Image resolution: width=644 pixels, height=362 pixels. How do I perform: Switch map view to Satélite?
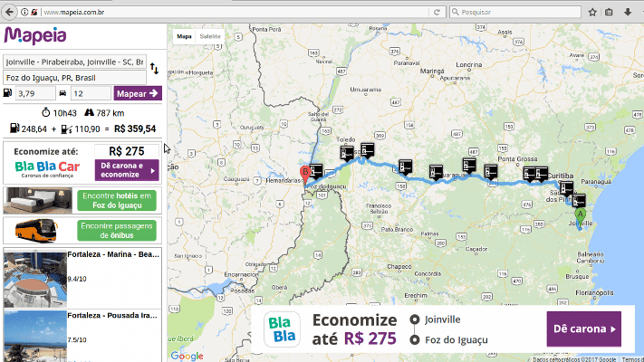pos(210,36)
